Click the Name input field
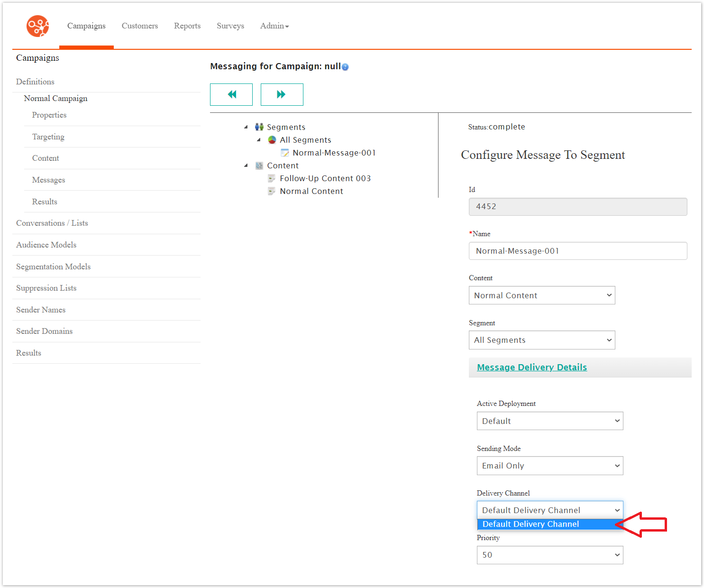The width and height of the screenshot is (704, 588). tap(577, 251)
